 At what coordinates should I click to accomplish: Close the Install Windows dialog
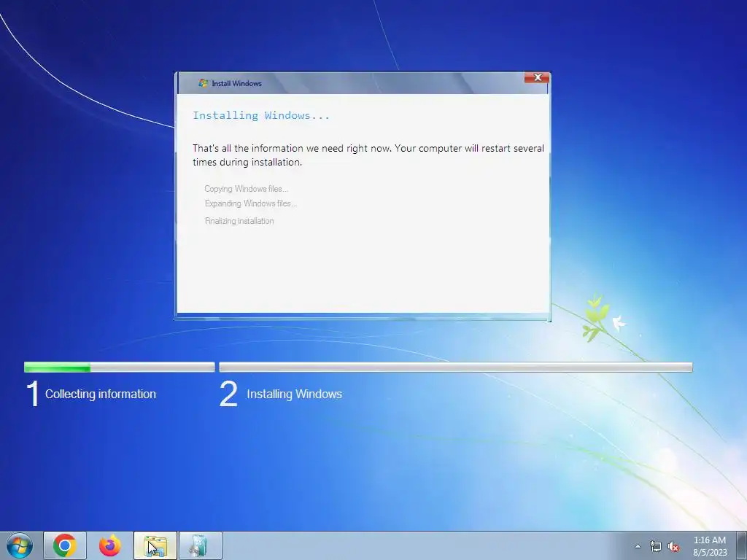click(537, 77)
